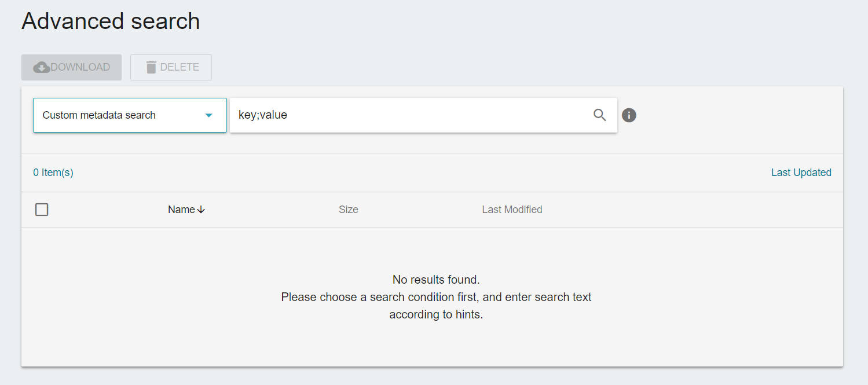
Task: Click the Last Updated link
Action: point(801,173)
